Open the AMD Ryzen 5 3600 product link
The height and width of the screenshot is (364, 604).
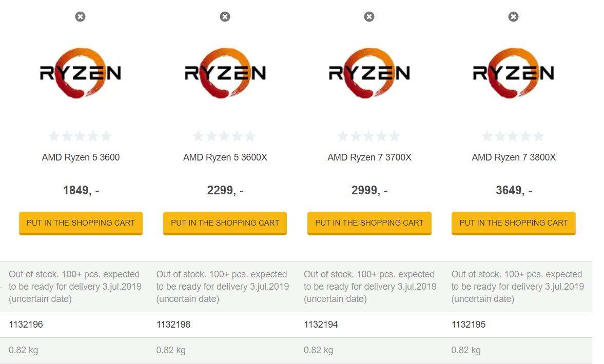coord(81,157)
